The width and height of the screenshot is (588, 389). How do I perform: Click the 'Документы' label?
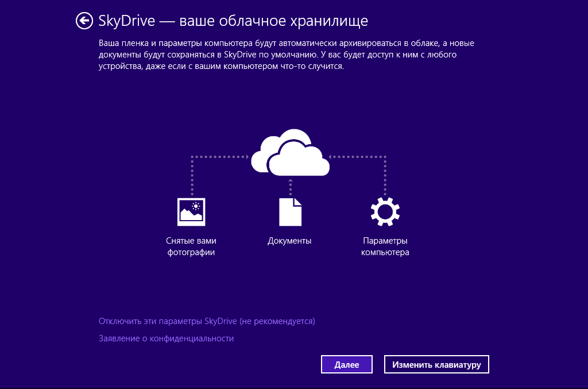pos(289,241)
